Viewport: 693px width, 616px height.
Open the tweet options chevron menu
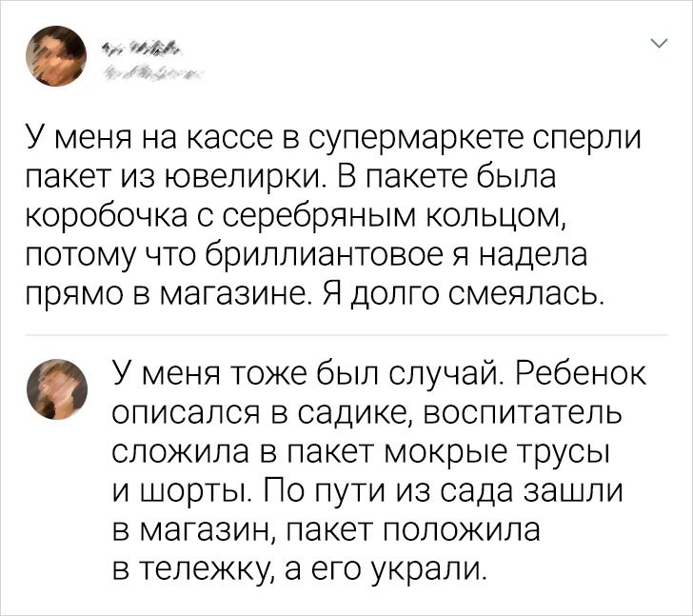[661, 43]
